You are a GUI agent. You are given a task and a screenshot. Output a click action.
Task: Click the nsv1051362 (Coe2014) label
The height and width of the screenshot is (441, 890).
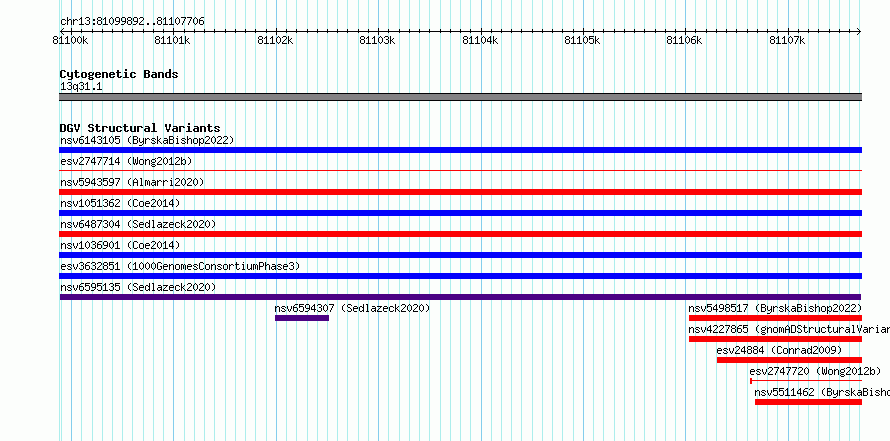120,203
